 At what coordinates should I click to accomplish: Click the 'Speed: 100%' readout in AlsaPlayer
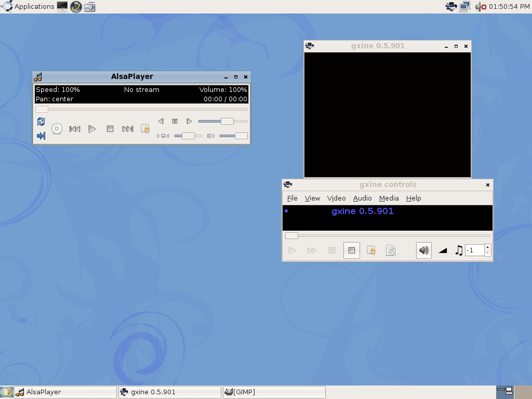pos(58,89)
